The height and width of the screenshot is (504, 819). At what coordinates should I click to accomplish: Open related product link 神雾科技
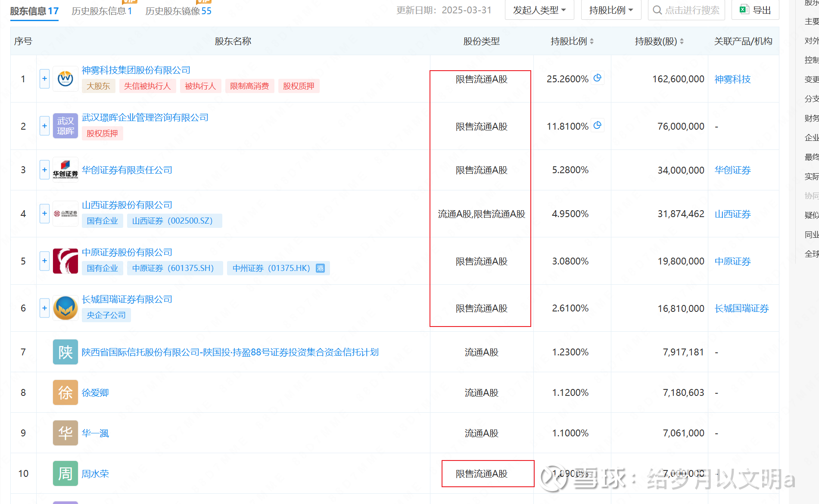tap(732, 79)
